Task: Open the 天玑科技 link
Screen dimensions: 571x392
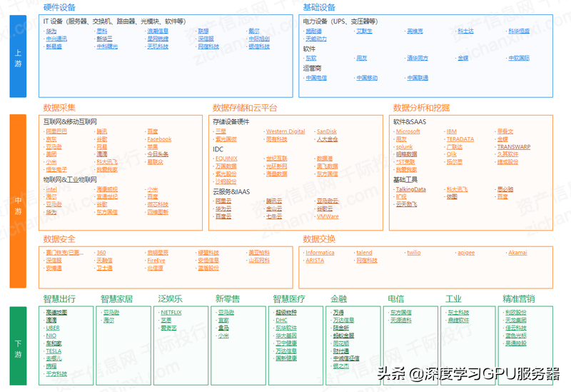Action: (x=158, y=46)
